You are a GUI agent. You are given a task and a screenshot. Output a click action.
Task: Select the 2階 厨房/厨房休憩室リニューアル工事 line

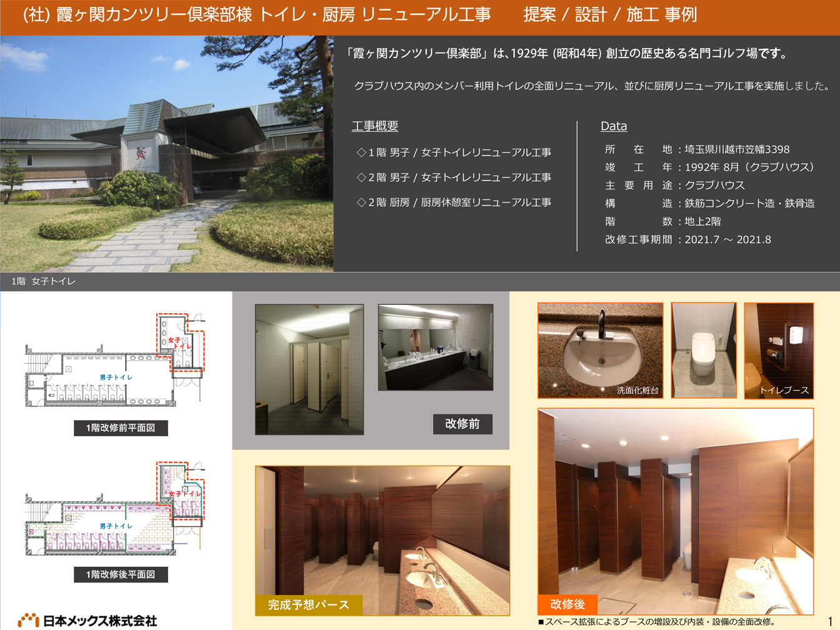(x=454, y=202)
